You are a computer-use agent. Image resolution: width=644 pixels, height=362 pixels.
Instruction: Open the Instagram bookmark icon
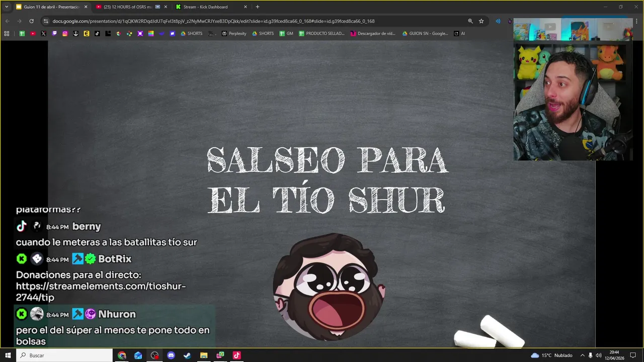tap(65, 34)
